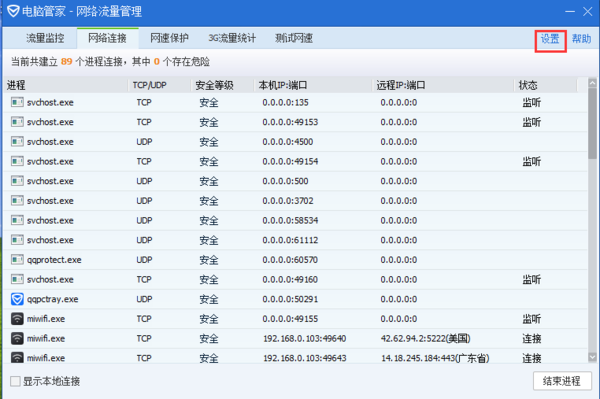Click the qqpctray.exe blue shield icon
The image size is (600, 399).
tap(17, 299)
